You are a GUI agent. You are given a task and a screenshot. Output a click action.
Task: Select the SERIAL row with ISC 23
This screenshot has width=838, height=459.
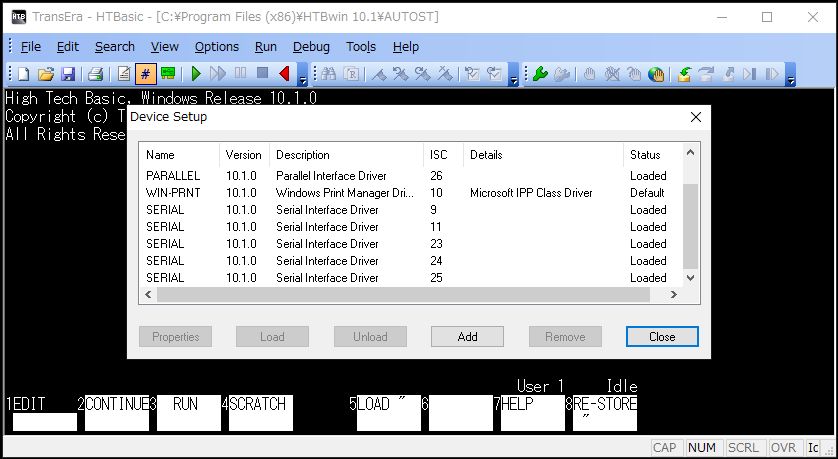coord(411,244)
